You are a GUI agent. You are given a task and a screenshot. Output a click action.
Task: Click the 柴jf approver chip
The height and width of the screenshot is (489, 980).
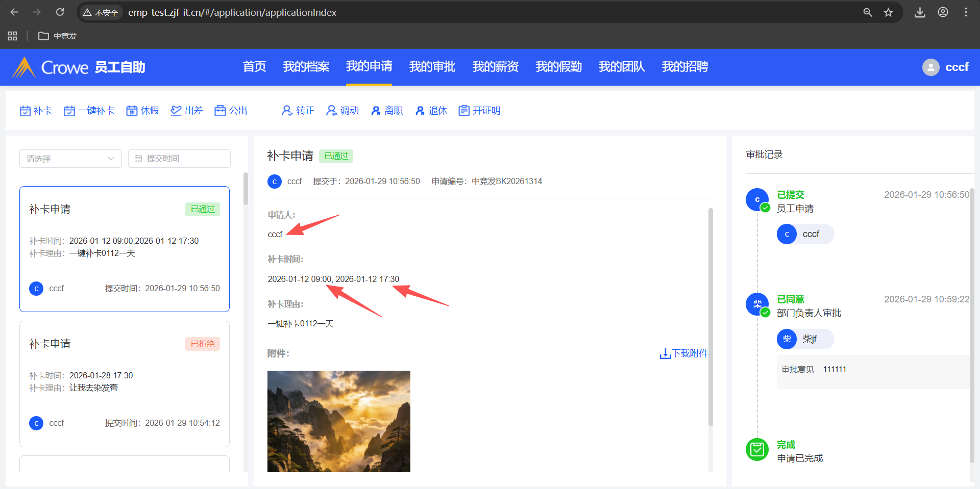coord(805,339)
